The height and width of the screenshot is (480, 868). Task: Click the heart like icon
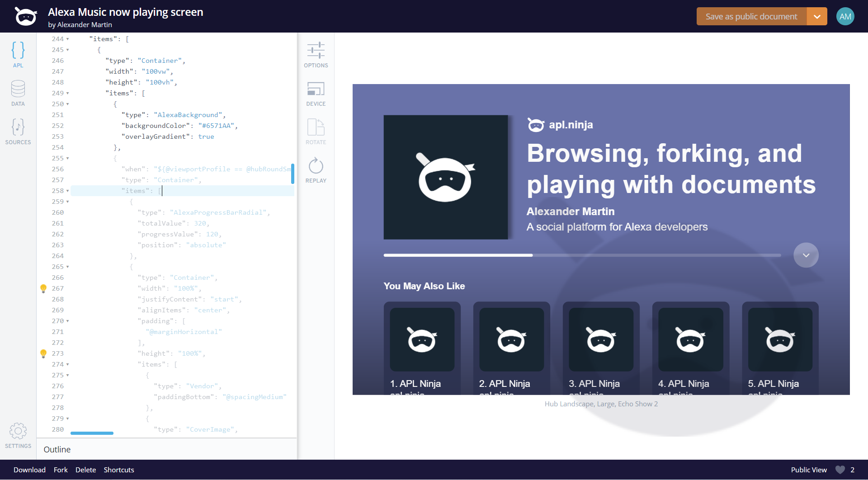coord(840,470)
